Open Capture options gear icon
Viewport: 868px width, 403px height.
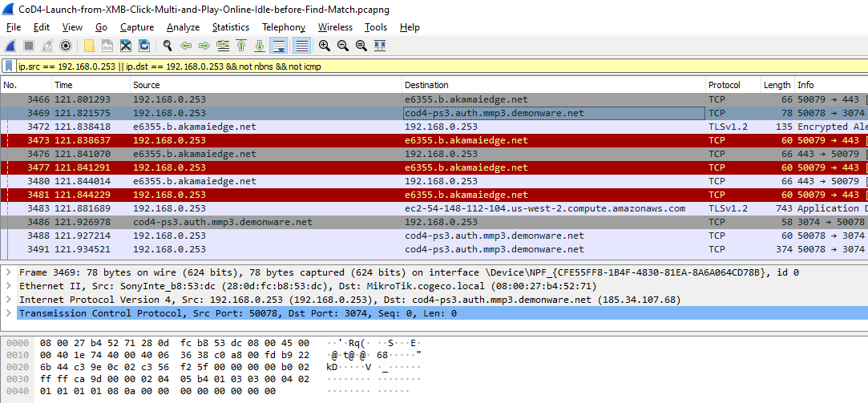[x=66, y=46]
